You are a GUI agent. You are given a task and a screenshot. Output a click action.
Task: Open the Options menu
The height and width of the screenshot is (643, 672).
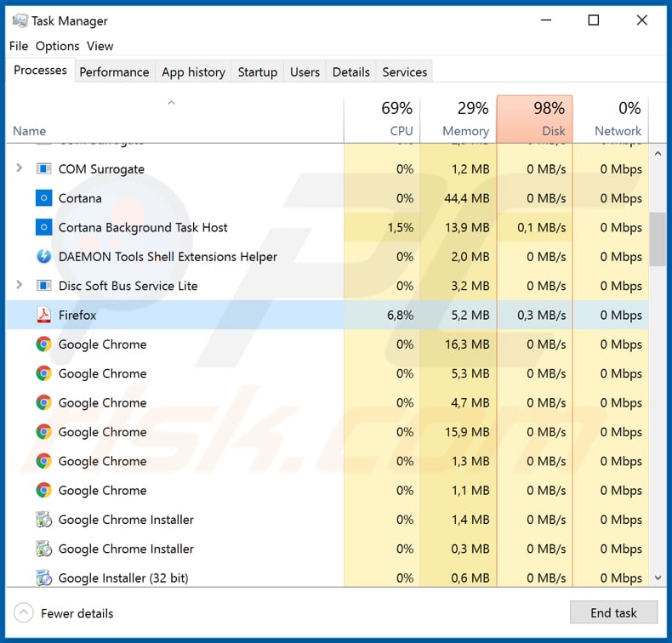(x=58, y=46)
